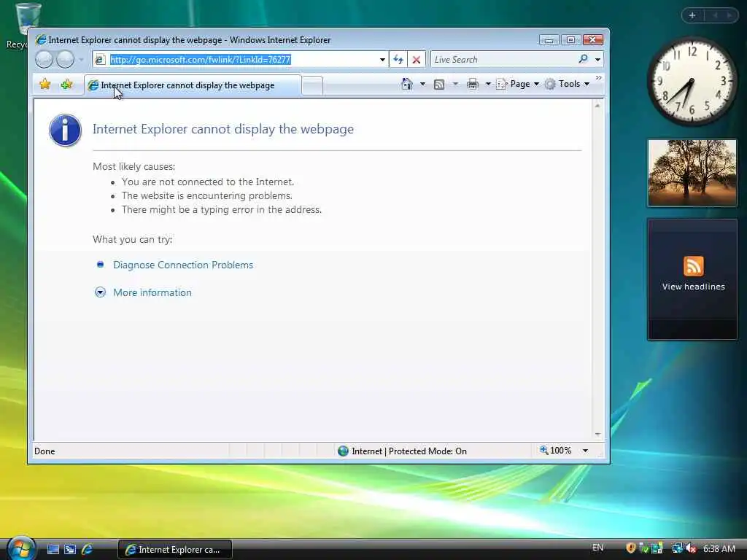747x560 pixels.
Task: Click the Print toolbar icon
Action: (x=473, y=85)
